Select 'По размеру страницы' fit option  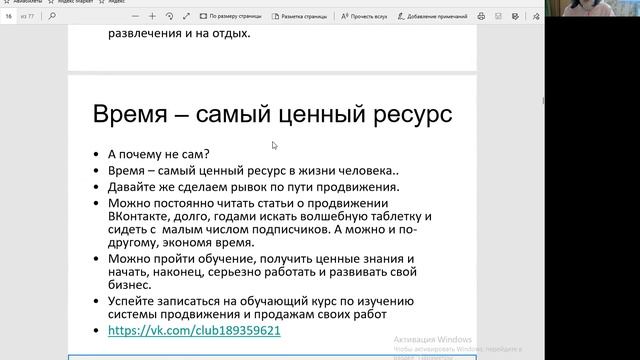(230, 16)
